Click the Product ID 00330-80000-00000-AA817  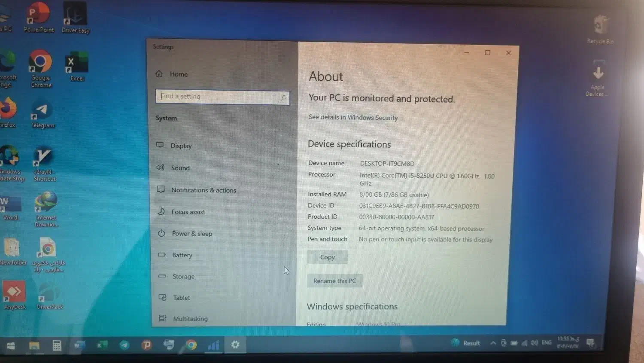tap(396, 217)
